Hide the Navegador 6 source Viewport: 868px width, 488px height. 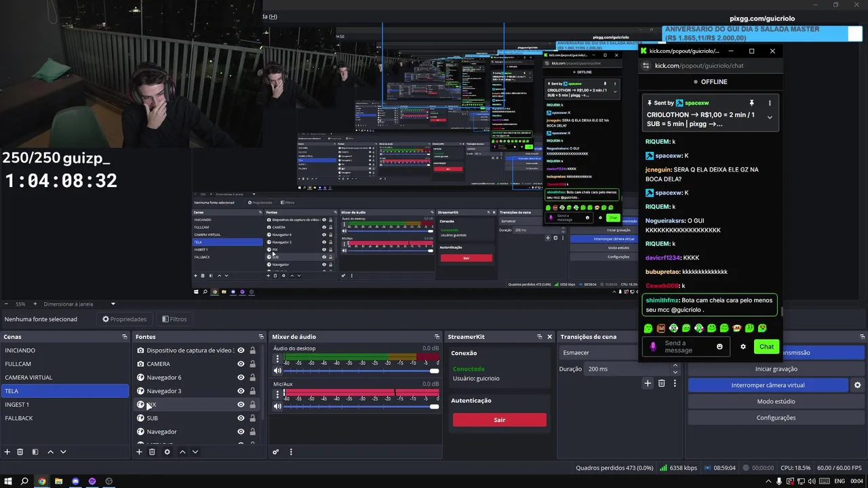(x=241, y=378)
